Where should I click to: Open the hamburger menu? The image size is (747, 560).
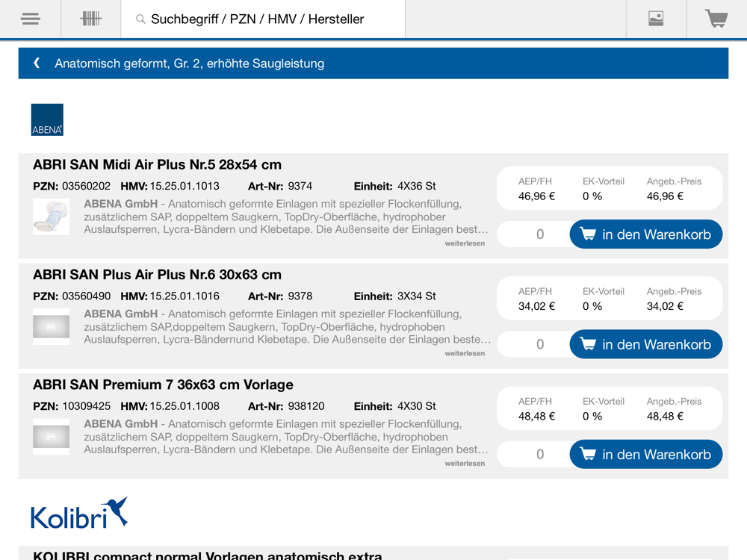[x=31, y=19]
